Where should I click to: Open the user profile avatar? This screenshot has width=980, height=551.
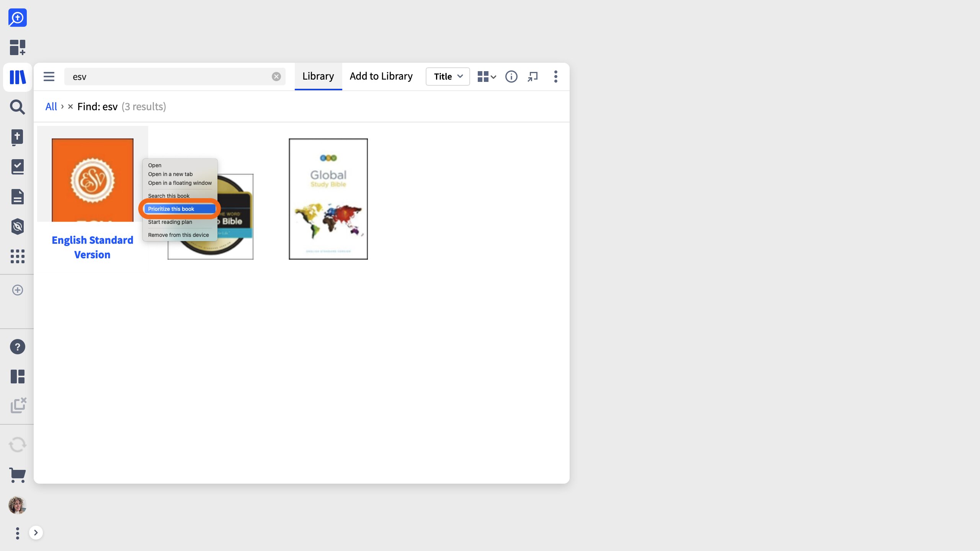click(x=18, y=505)
